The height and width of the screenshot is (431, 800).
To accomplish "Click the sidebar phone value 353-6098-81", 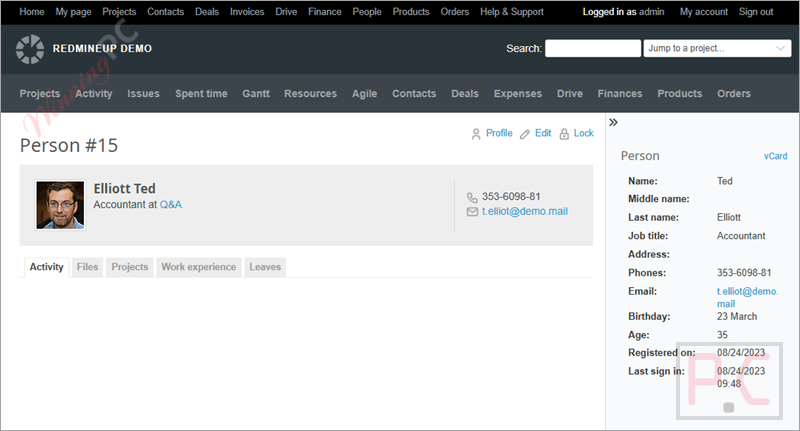I will [x=744, y=272].
